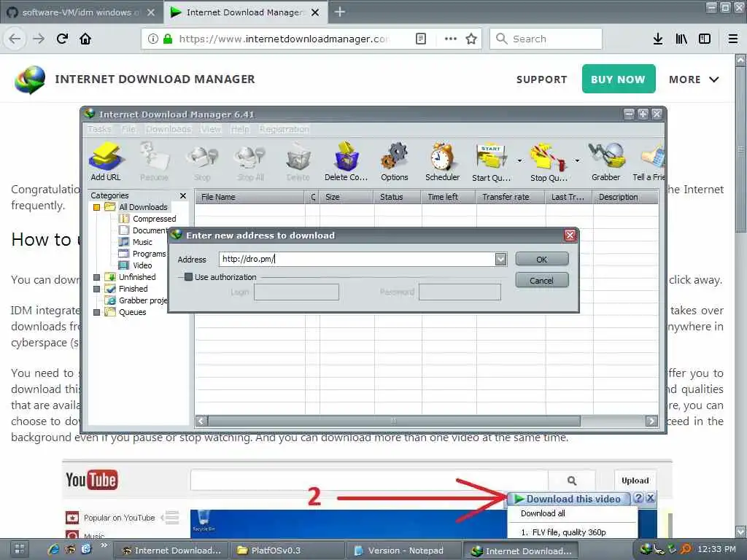The image size is (747, 560).
Task: Click the BUY NOW button
Action: 619,79
